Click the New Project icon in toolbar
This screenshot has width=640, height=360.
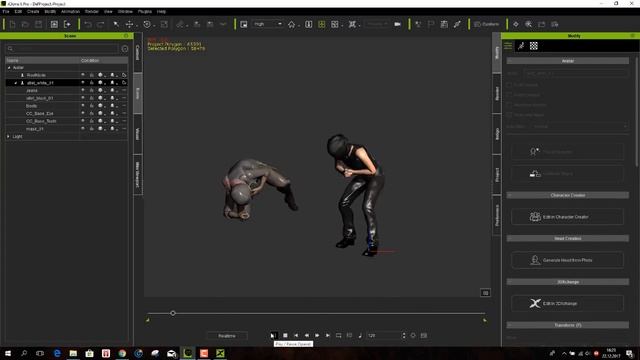tap(12, 24)
